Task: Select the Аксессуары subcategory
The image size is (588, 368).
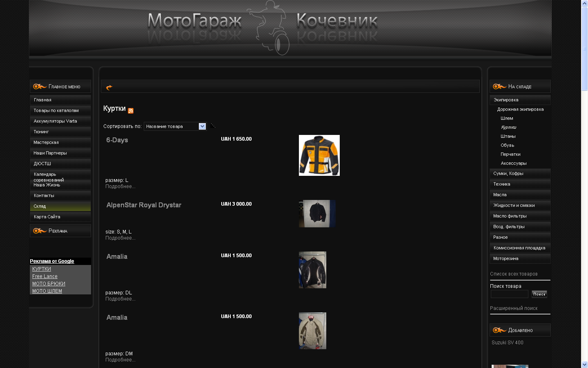Action: click(514, 163)
